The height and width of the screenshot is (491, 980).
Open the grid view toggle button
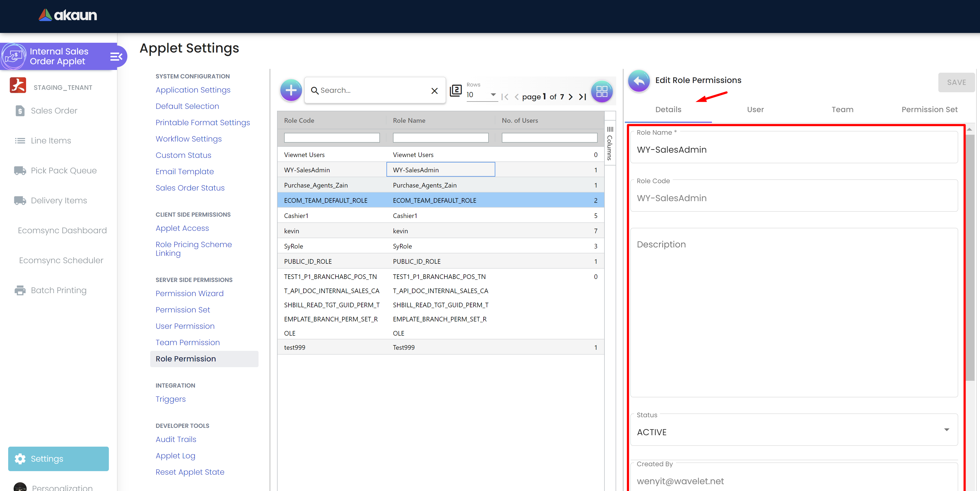[601, 91]
